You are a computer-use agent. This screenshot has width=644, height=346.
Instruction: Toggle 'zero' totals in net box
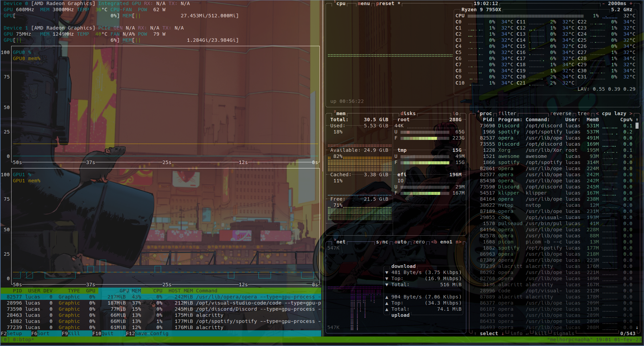(419, 242)
